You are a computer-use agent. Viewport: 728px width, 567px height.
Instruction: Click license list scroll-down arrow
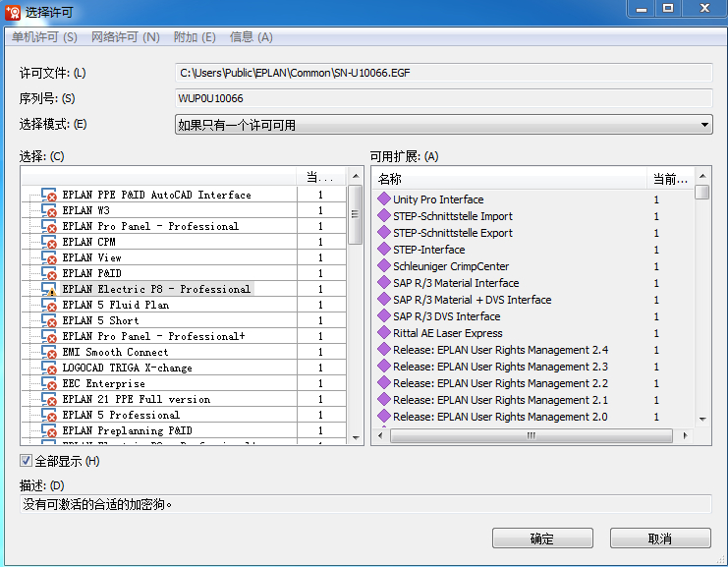click(x=356, y=437)
